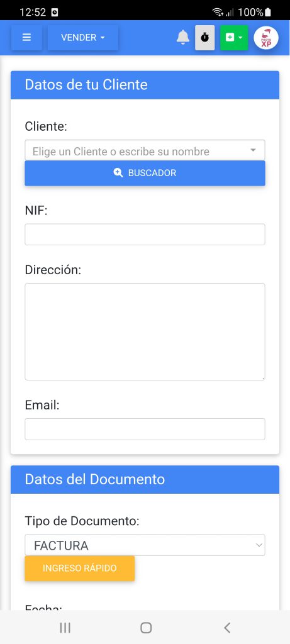290x644 pixels.
Task: Click the BUSCADOR search button
Action: click(145, 173)
